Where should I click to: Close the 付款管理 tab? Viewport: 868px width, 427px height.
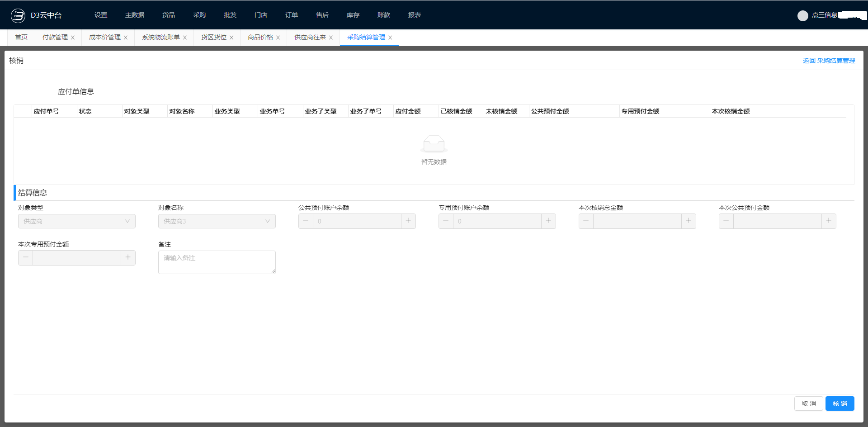73,38
